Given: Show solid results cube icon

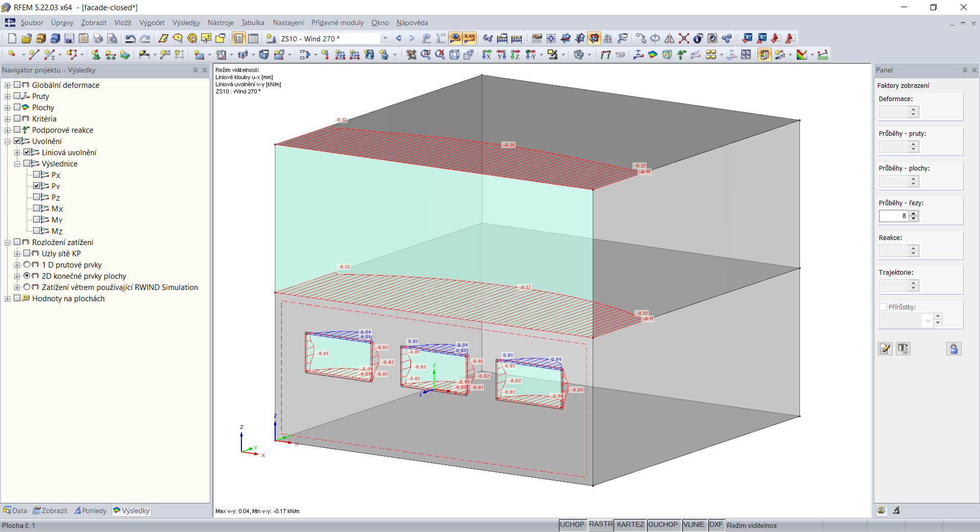Looking at the screenshot, I should coord(667,55).
